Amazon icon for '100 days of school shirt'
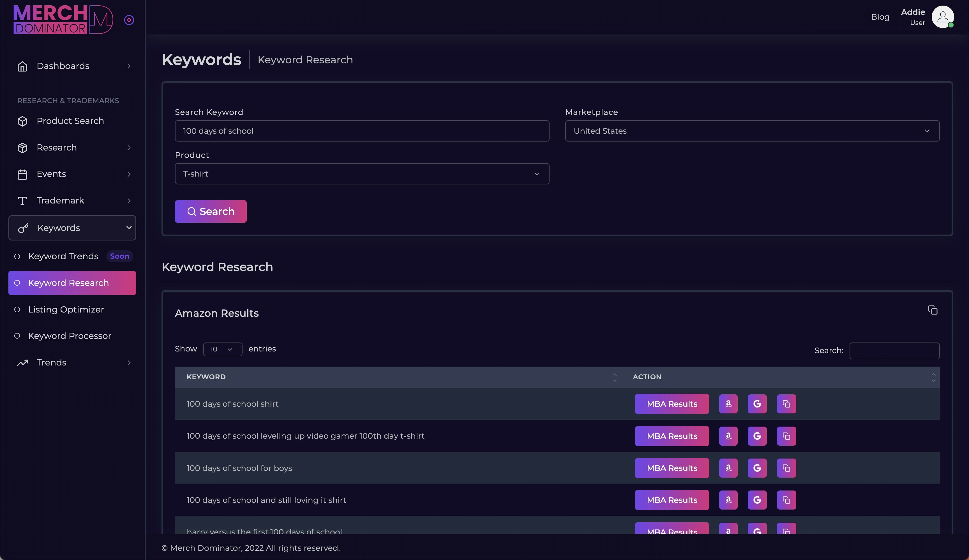 (x=728, y=404)
